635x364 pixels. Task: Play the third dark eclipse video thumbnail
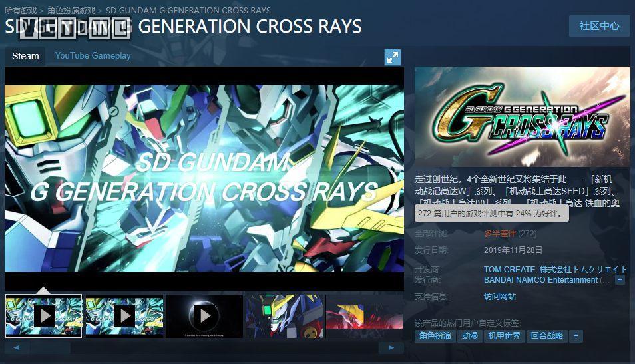click(204, 316)
